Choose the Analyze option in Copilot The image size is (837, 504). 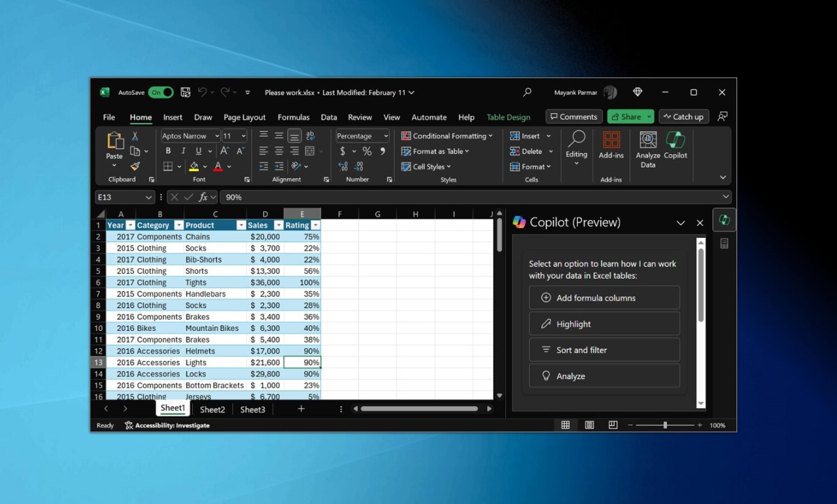[604, 376]
